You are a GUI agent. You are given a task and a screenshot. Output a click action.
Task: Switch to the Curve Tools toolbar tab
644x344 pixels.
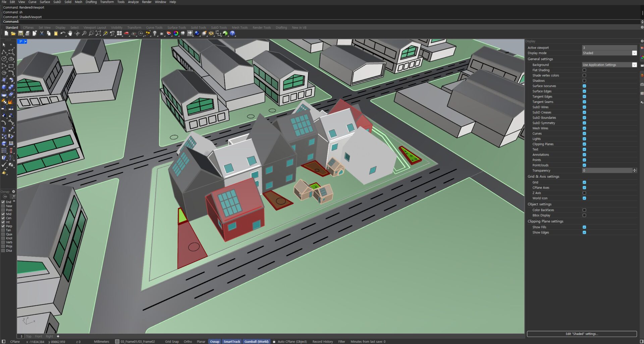154,28
